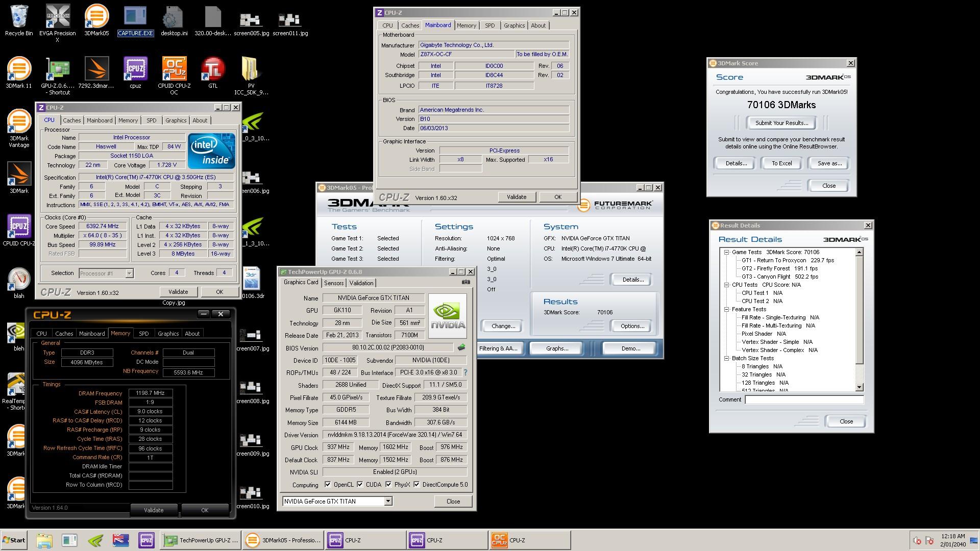The height and width of the screenshot is (551, 980).
Task: Click the GPU-Z screenshot camera icon
Action: pyautogui.click(x=465, y=282)
